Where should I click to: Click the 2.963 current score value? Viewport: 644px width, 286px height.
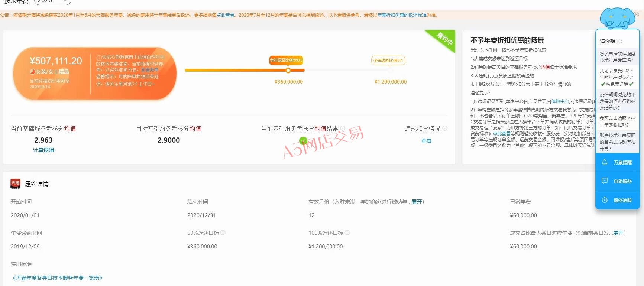(x=43, y=140)
